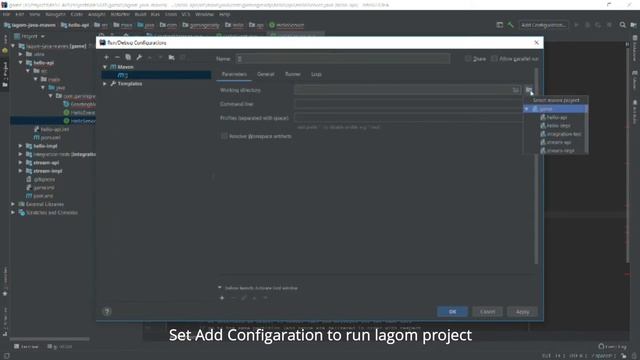Click the Select Maven project icon beside Working directory
The image size is (640, 360).
pyautogui.click(x=529, y=90)
